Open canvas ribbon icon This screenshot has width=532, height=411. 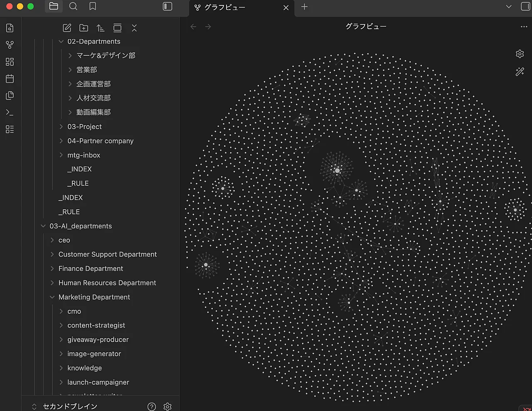pyautogui.click(x=10, y=62)
